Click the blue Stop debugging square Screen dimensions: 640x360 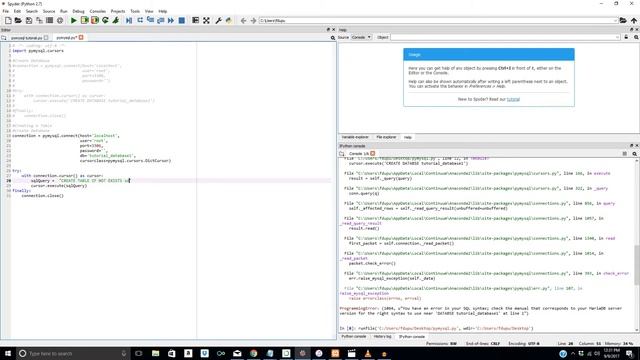pyautogui.click(x=182, y=20)
